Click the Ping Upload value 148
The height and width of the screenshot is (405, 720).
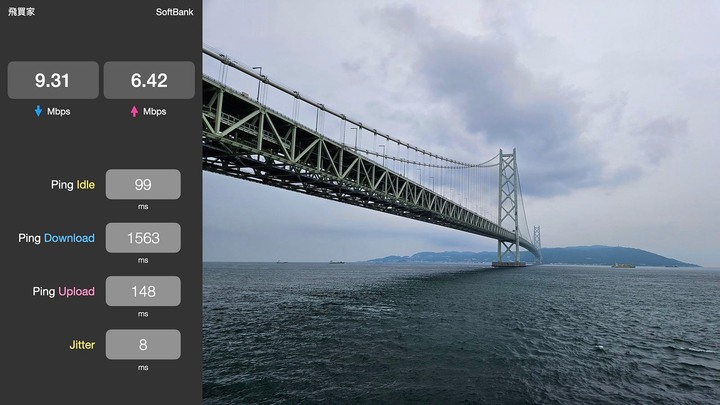143,291
